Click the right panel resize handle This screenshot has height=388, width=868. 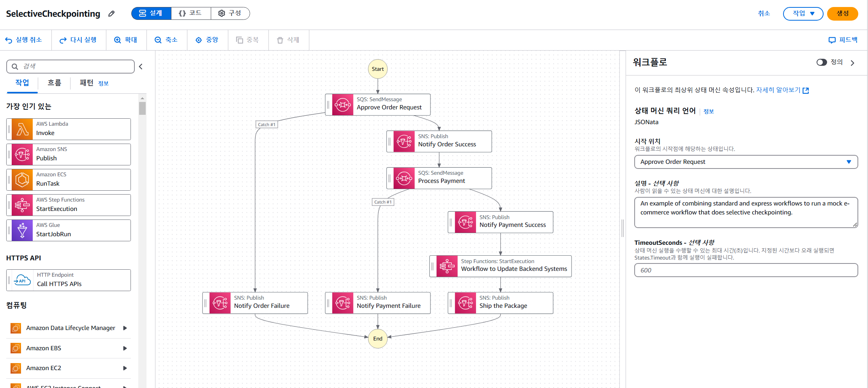[623, 228]
